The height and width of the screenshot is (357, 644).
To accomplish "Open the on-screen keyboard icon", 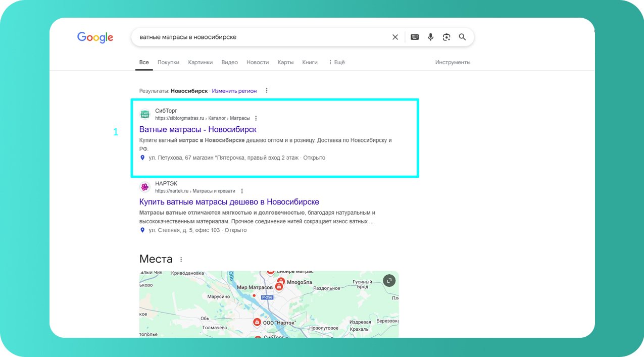I will 415,37.
